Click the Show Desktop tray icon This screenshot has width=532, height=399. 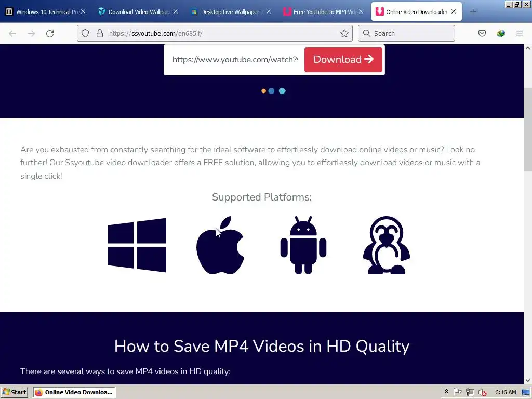tap(526, 392)
